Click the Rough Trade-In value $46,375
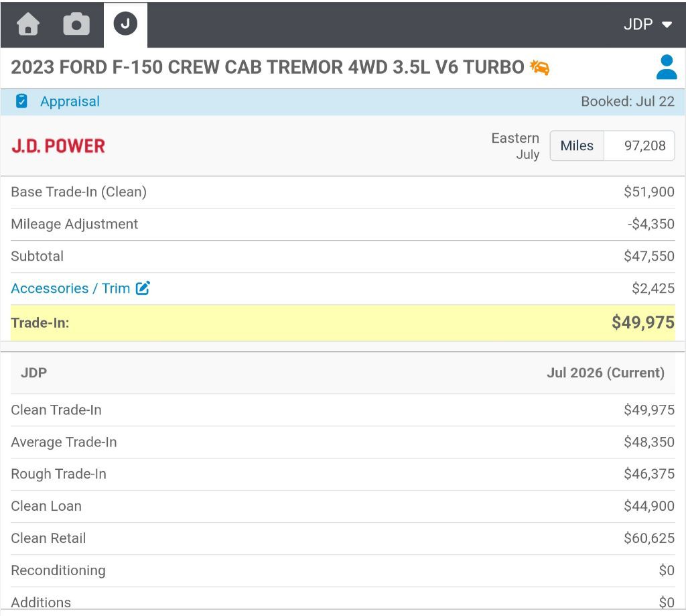The width and height of the screenshot is (686, 616). 648,474
